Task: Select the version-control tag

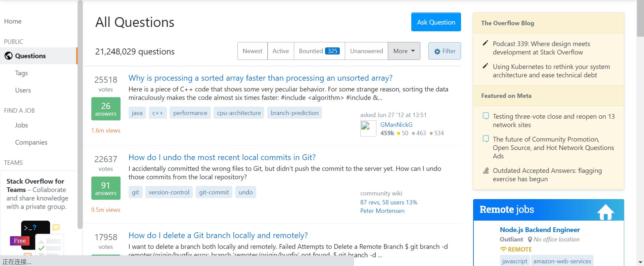Action: coord(169,192)
